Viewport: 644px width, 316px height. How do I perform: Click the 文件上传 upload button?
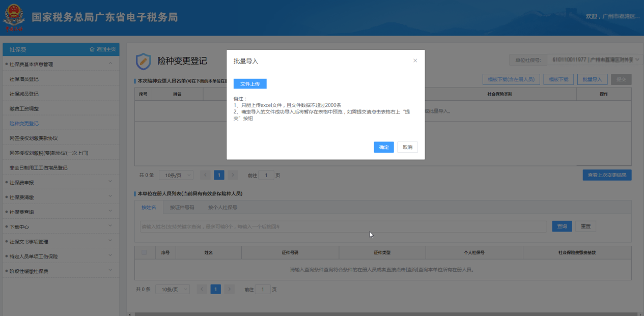point(250,84)
